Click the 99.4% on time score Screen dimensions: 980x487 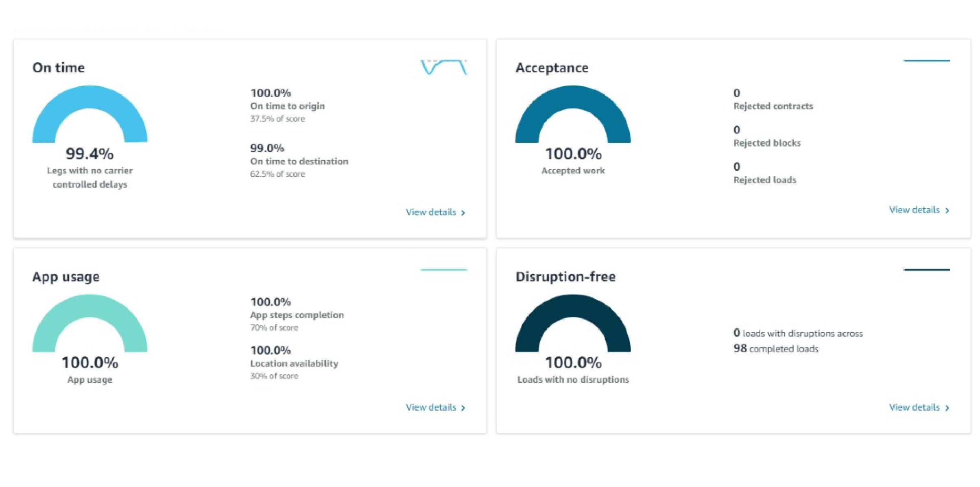point(89,154)
